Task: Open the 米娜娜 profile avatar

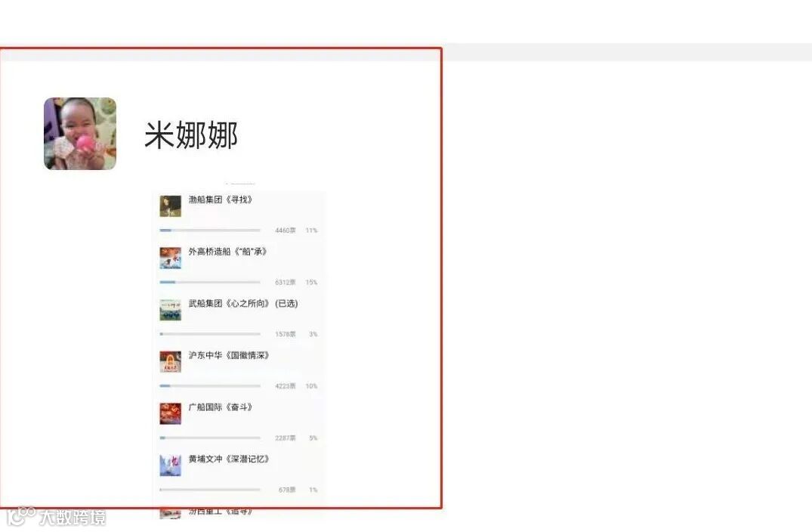Action: [80, 134]
